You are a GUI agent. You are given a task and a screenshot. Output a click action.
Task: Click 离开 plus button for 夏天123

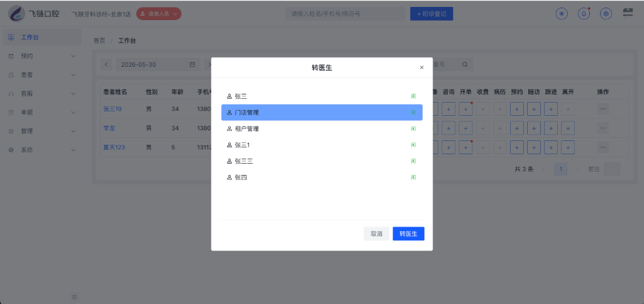[x=568, y=147]
